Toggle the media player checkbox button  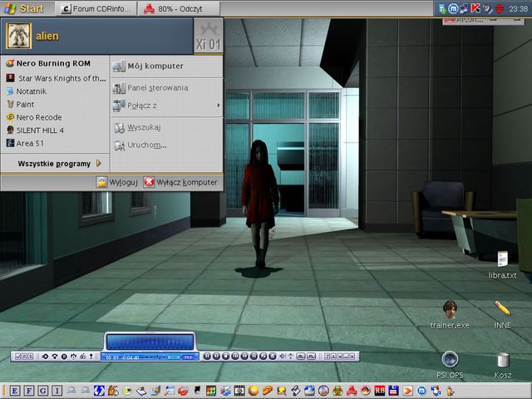coord(18,357)
